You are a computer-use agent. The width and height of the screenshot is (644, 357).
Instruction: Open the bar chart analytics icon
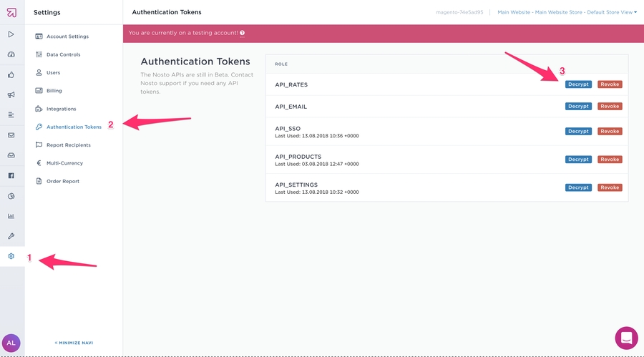tap(11, 215)
